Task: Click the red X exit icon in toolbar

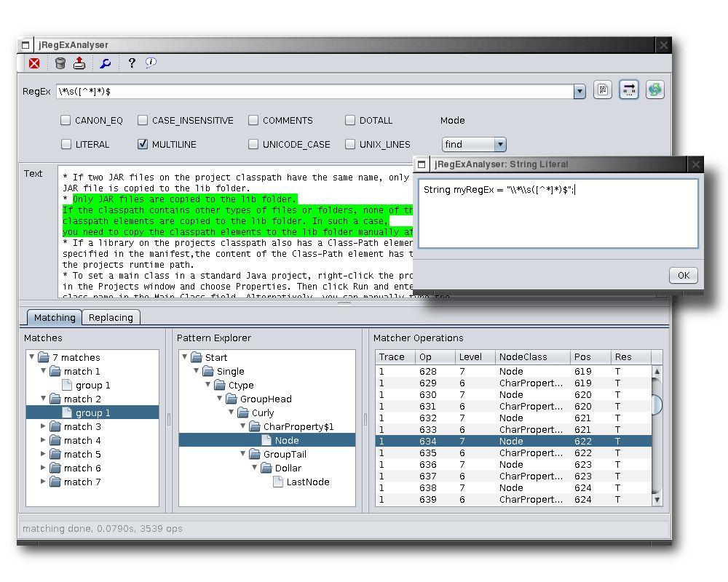Action: tap(34, 63)
